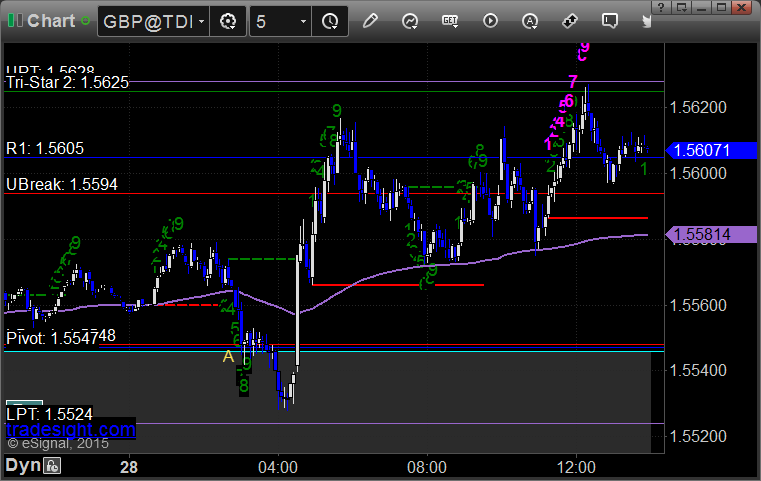Screen dimensions: 761x481
Task: Click the Pivot: 1.554748 label
Action: coord(61,337)
